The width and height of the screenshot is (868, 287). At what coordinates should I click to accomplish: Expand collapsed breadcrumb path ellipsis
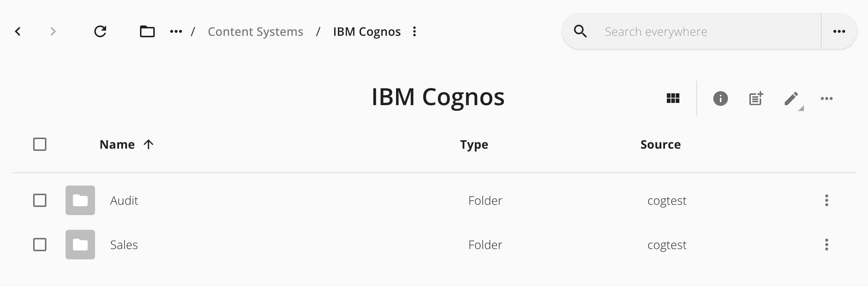tap(176, 32)
